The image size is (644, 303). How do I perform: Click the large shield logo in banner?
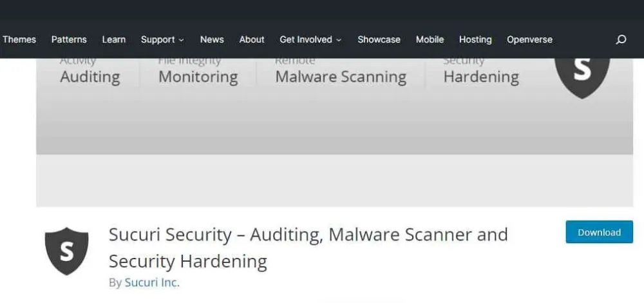582,72
